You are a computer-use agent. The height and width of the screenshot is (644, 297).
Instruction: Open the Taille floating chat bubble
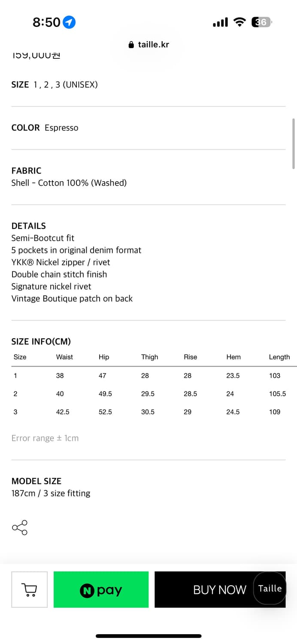(270, 588)
